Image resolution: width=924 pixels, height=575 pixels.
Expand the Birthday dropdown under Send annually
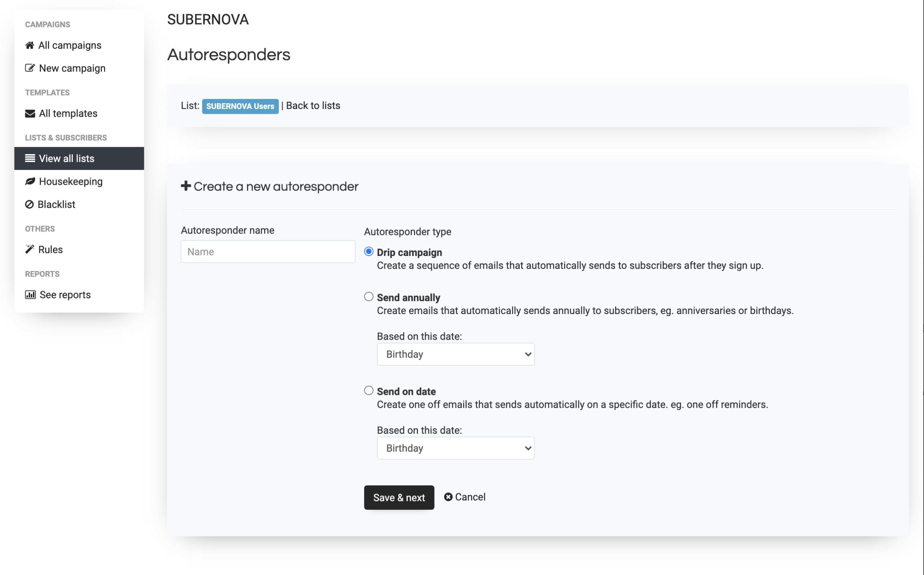456,354
